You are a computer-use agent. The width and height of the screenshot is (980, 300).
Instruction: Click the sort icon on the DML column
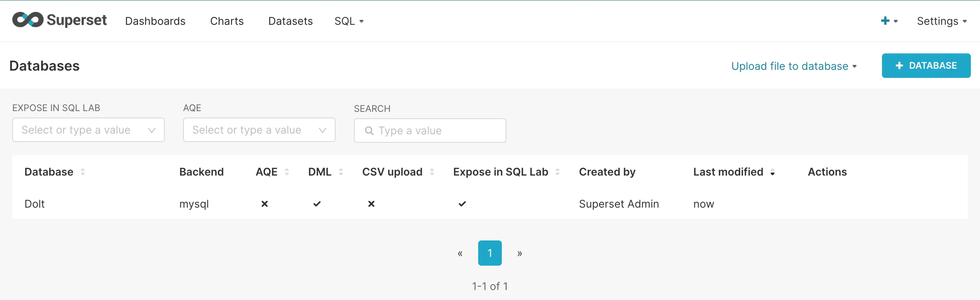point(341,172)
